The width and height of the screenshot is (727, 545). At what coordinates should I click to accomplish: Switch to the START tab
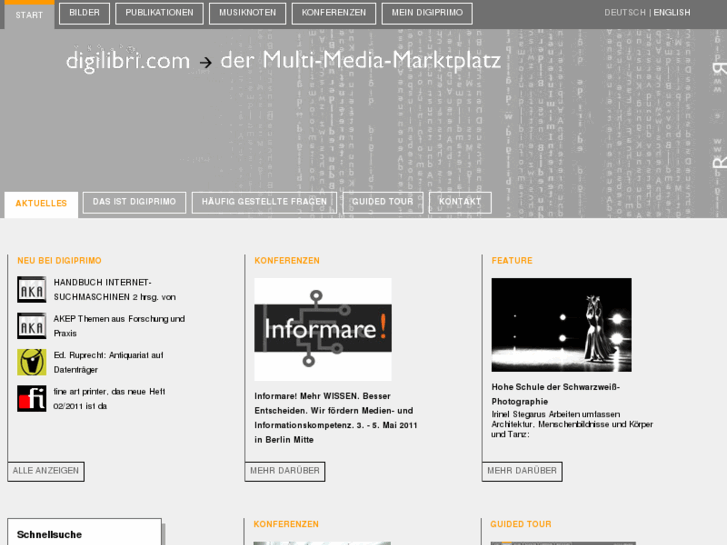[x=29, y=15]
